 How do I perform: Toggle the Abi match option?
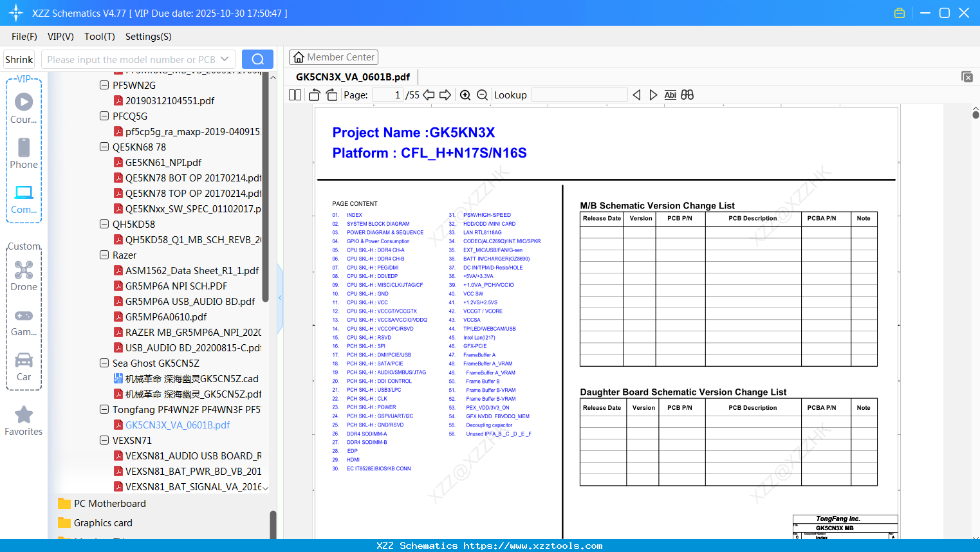click(x=670, y=95)
